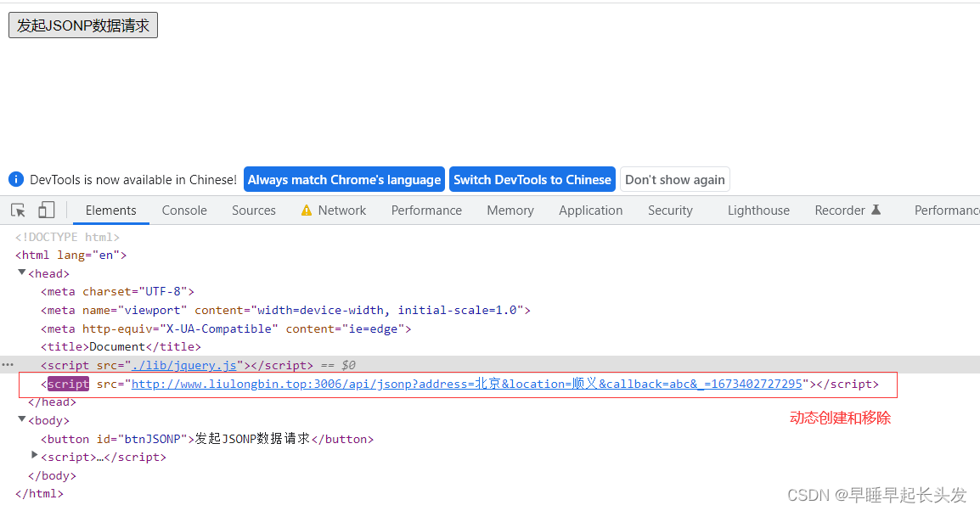Click the three dots beside selected script row
Screen dimensions: 980x511
click(x=8, y=364)
